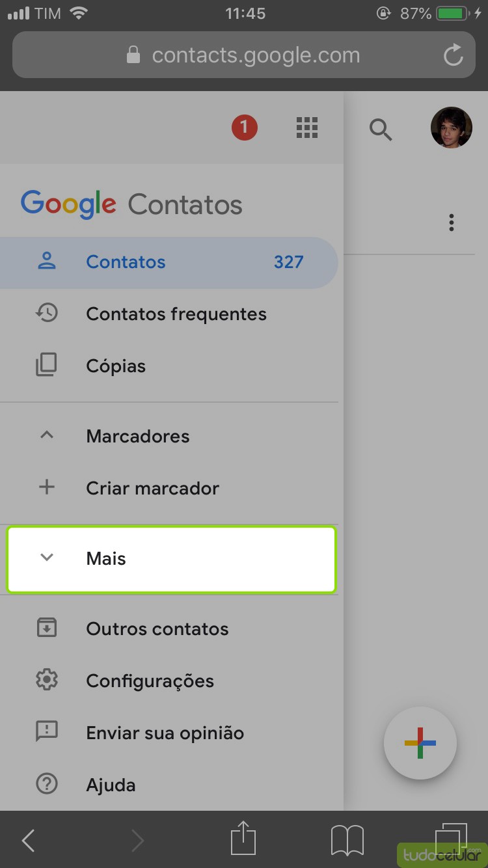The height and width of the screenshot is (868, 488).
Task: Open the Google apps grid icon
Action: 306,128
